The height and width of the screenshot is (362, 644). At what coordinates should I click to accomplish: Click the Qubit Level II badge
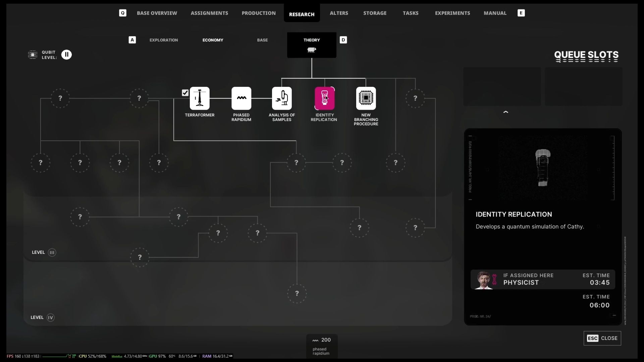[x=66, y=55]
